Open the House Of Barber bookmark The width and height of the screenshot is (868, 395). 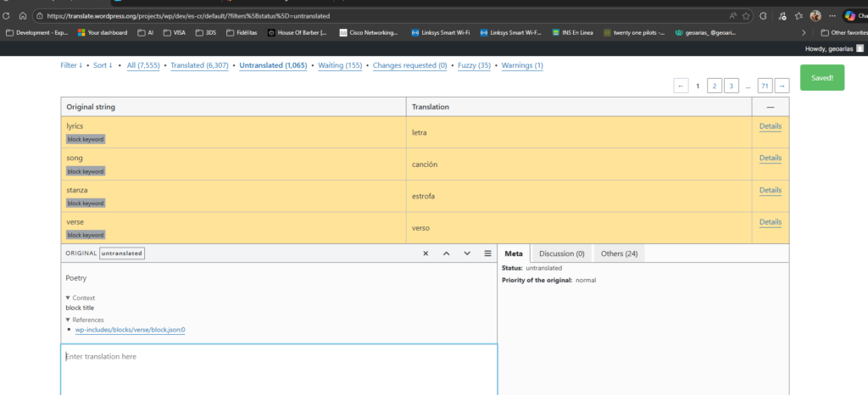click(298, 33)
